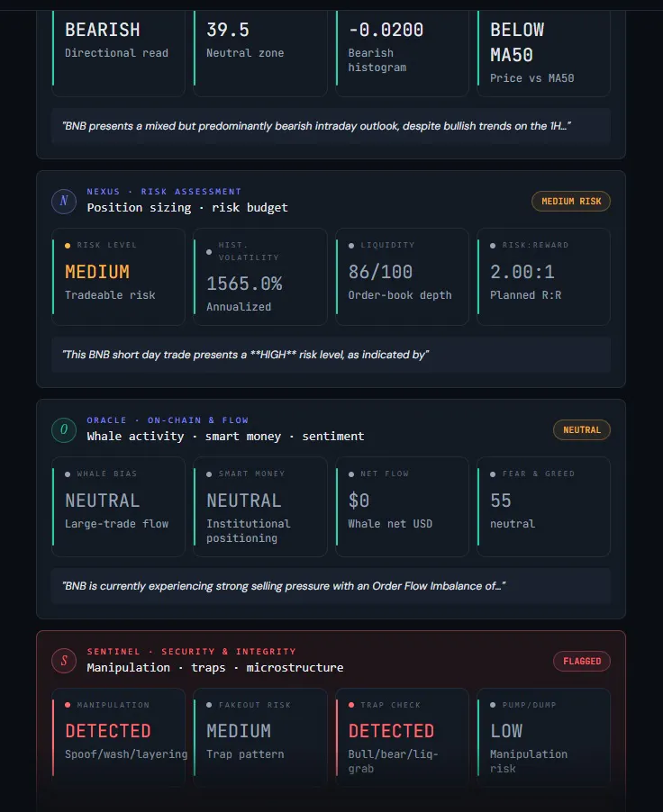This screenshot has width=663, height=812.
Task: Click the NEUTRAL badge in Oracle section
Action: tap(582, 430)
